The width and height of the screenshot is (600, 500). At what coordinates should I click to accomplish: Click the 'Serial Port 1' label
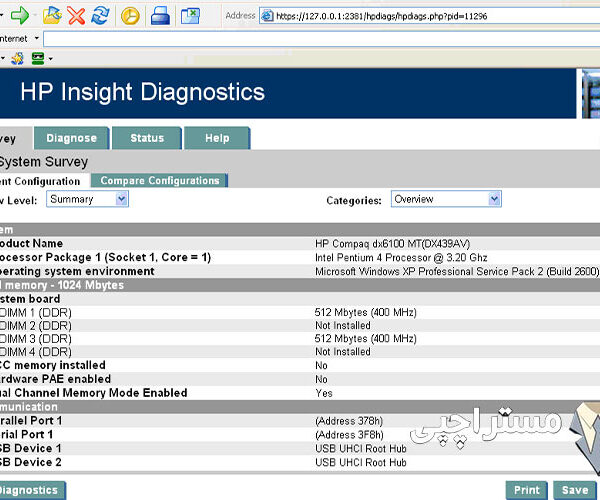click(x=26, y=434)
